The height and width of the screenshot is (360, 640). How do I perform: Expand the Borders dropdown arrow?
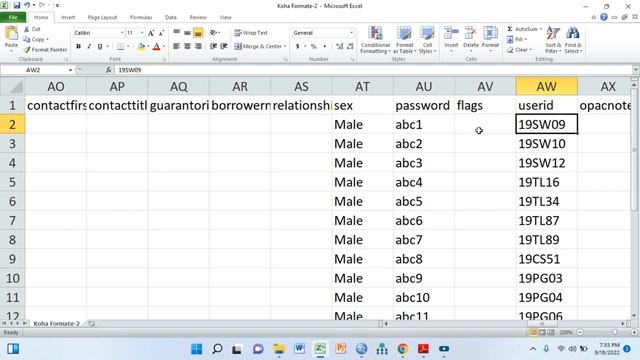click(x=128, y=47)
